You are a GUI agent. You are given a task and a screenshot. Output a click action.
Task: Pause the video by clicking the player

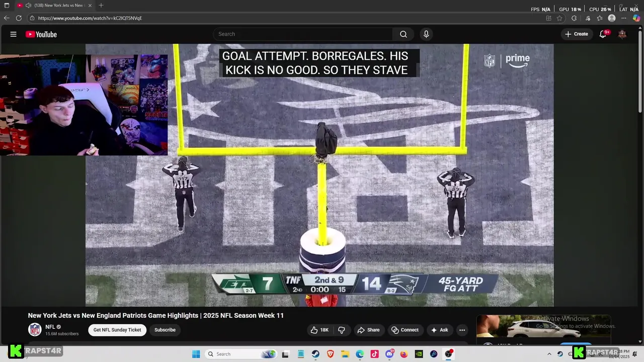[319, 175]
